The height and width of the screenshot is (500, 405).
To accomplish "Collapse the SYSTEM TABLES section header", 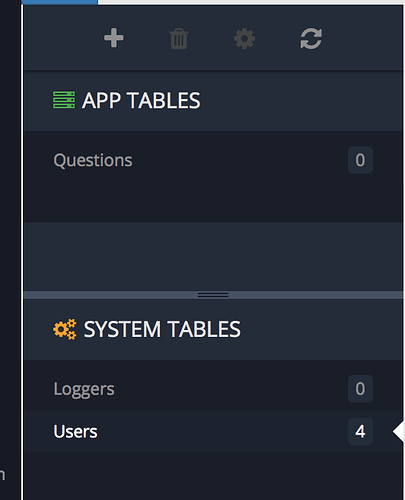I will [x=213, y=329].
